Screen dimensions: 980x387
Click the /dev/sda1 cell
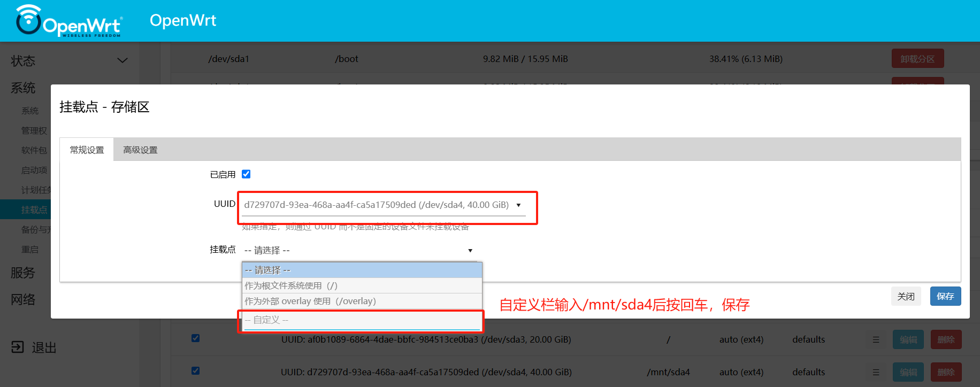coord(229,59)
